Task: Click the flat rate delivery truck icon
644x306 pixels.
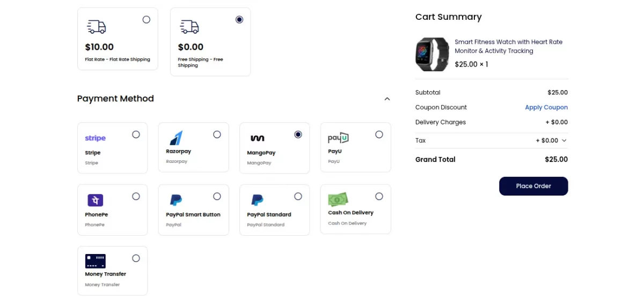Action: tap(97, 27)
